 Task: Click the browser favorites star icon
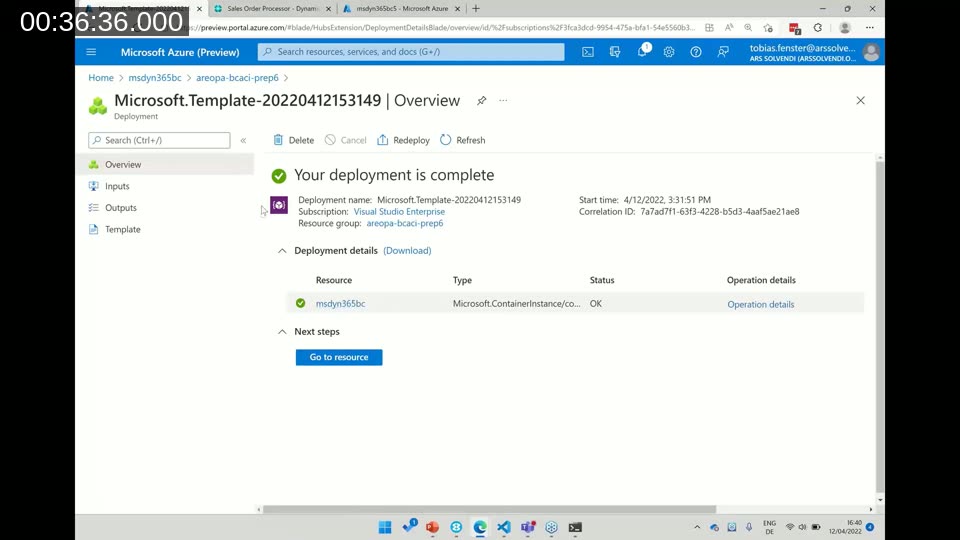(x=768, y=28)
